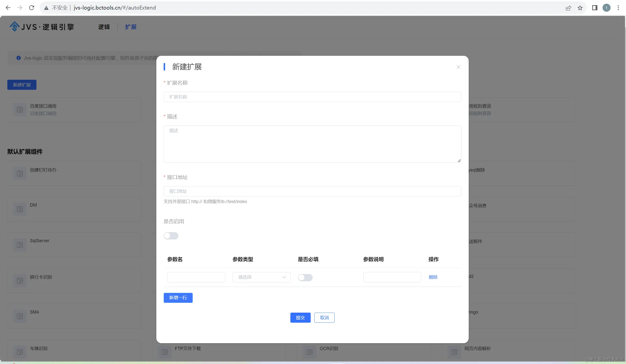Open browser three-dot menu
Viewport: 626px width, 364px height.
(x=618, y=8)
